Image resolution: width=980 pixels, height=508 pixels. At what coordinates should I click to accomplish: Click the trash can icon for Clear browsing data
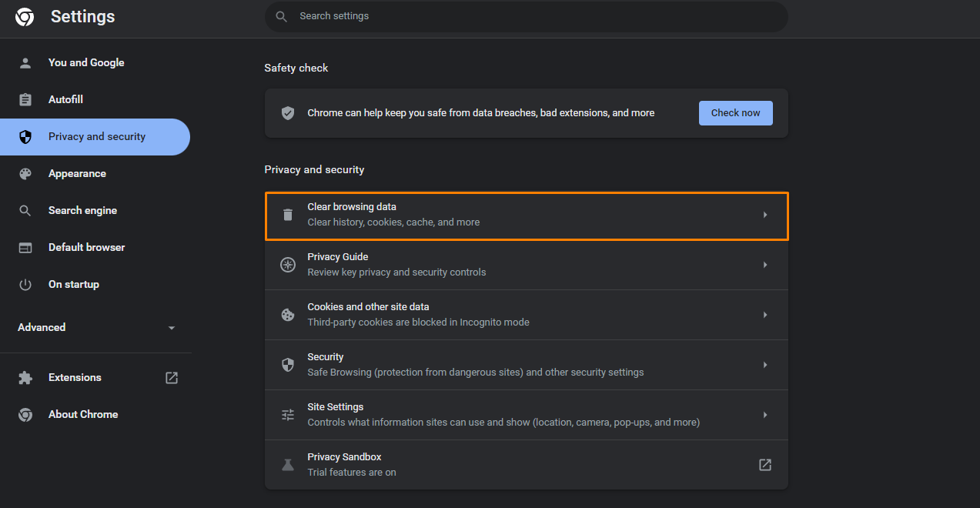(x=288, y=215)
